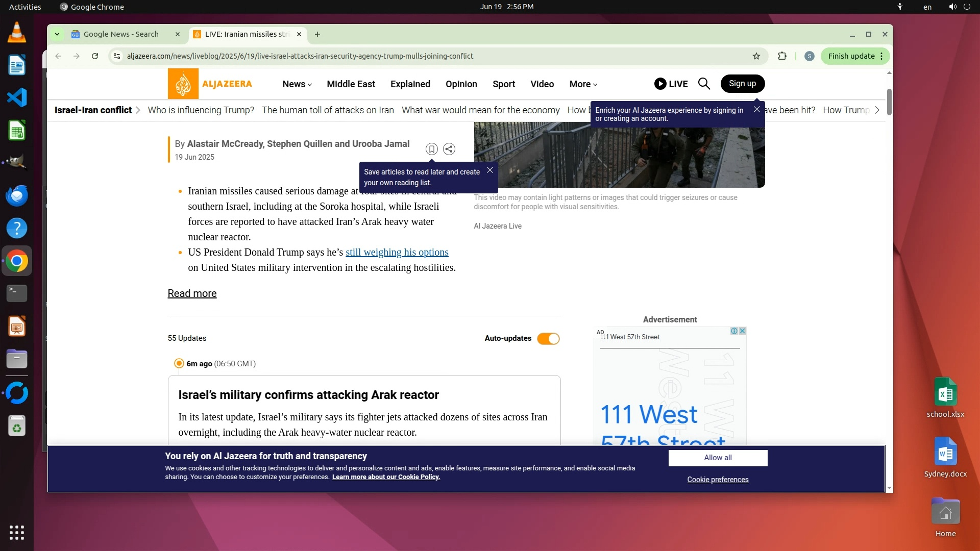Click the share article icon

[449, 149]
